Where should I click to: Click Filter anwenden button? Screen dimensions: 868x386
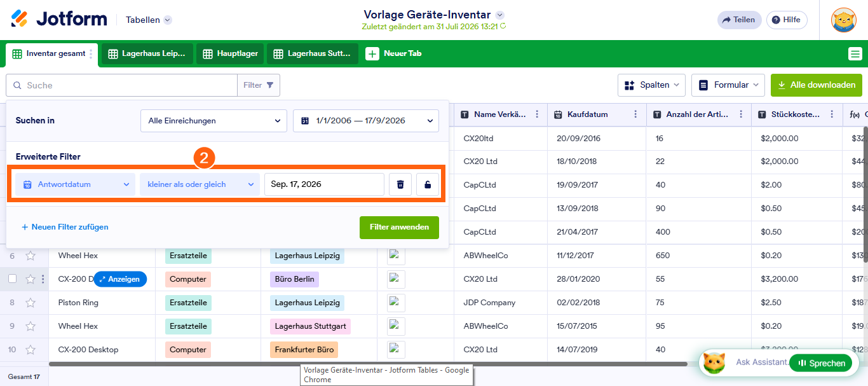(x=399, y=227)
